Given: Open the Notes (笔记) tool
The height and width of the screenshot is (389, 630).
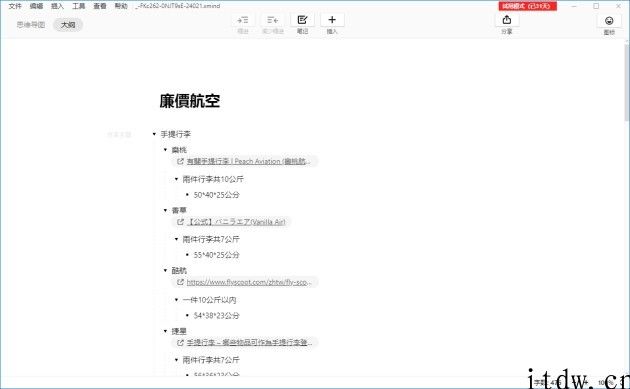Looking at the screenshot, I should point(302,20).
